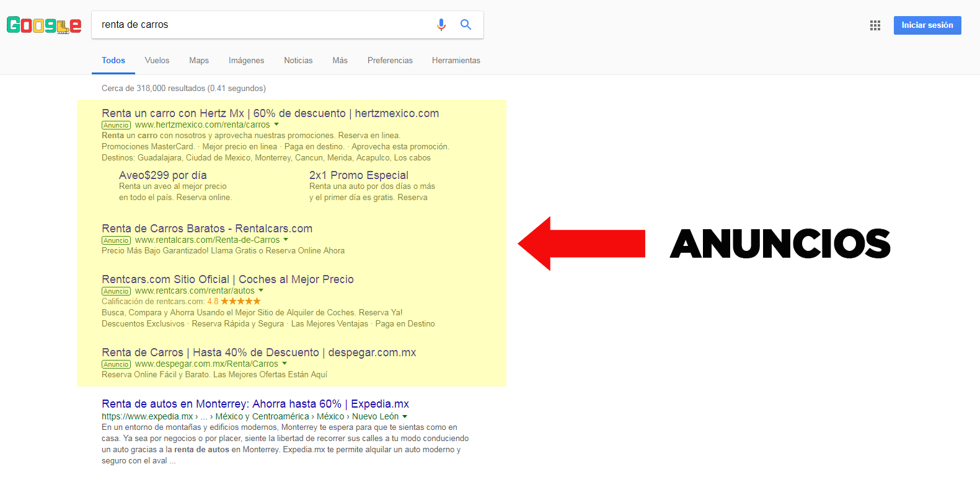The height and width of the screenshot is (477, 980).
Task: Expand dropdown arrow next to rentcars.com URL
Action: (x=261, y=291)
